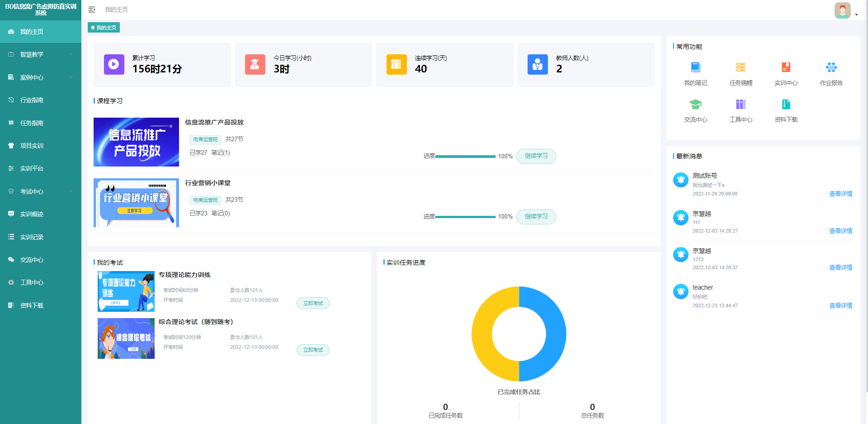Click the 交流中心 graduation cap icon
The width and height of the screenshot is (868, 424).
coord(695,105)
